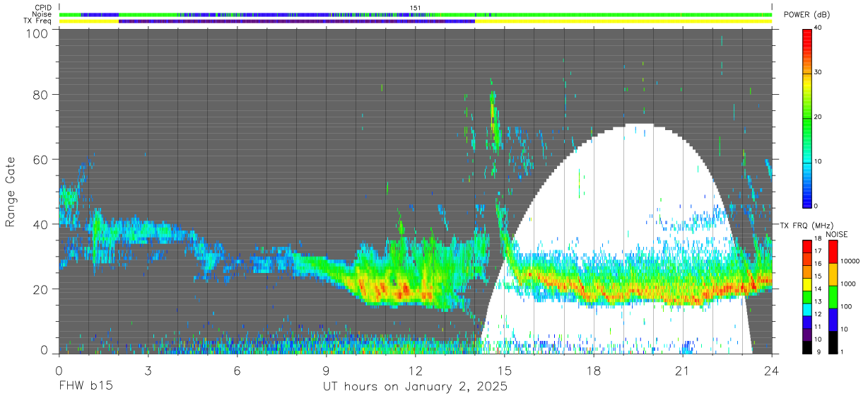Click the CPID label at top left

pos(43,8)
